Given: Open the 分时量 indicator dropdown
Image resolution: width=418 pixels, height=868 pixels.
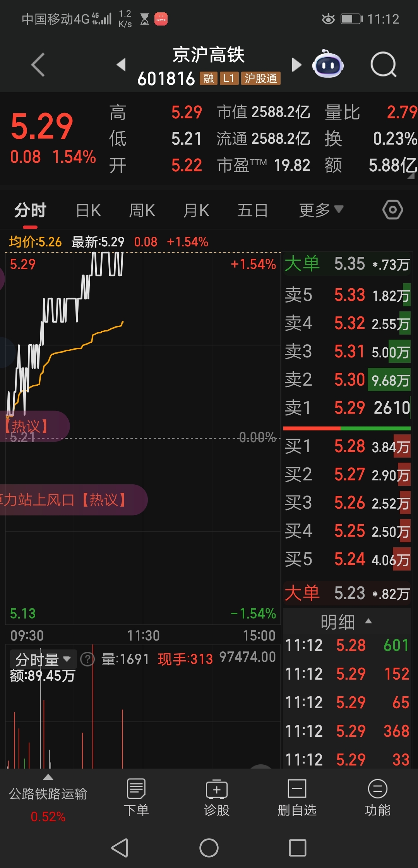Looking at the screenshot, I should coord(43,659).
